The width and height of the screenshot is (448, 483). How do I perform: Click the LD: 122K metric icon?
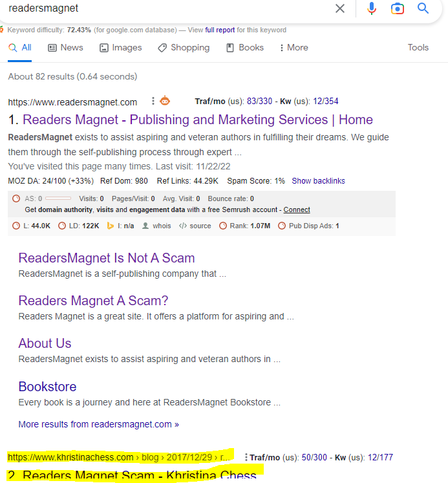62,226
